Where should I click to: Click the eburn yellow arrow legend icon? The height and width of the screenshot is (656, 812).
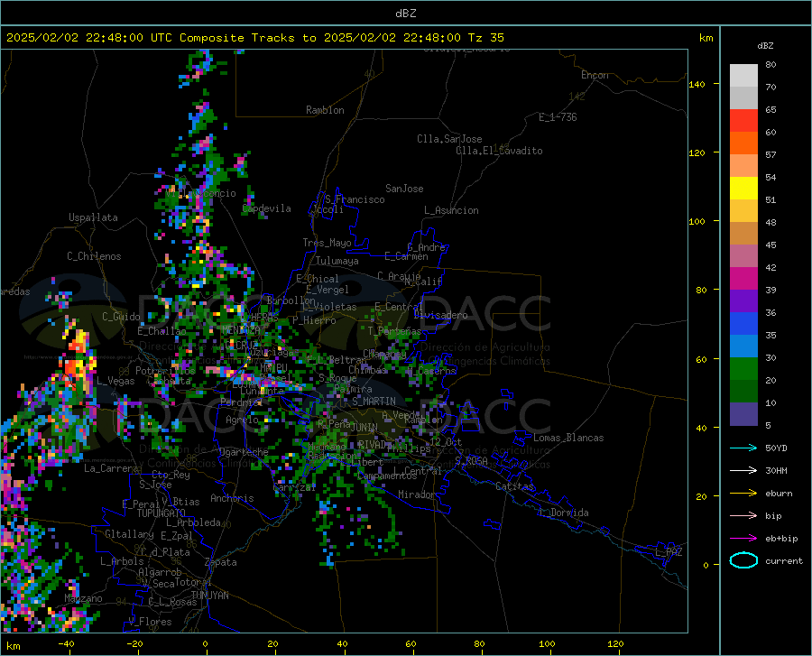[x=743, y=494]
